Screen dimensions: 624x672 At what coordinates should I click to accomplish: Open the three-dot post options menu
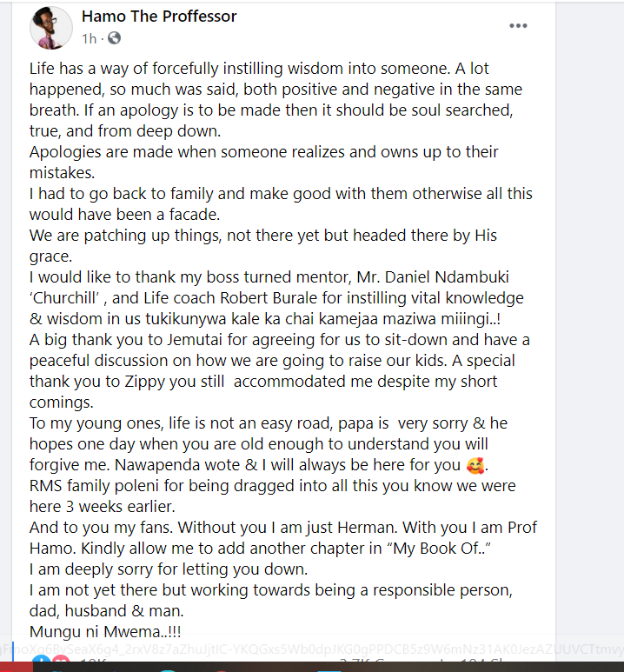(x=519, y=26)
